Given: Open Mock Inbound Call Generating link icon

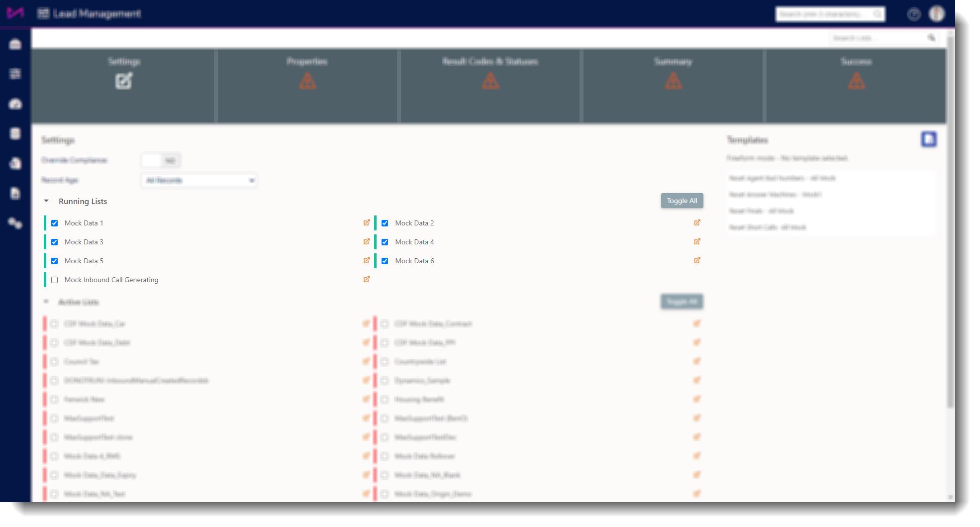Looking at the screenshot, I should click(367, 280).
